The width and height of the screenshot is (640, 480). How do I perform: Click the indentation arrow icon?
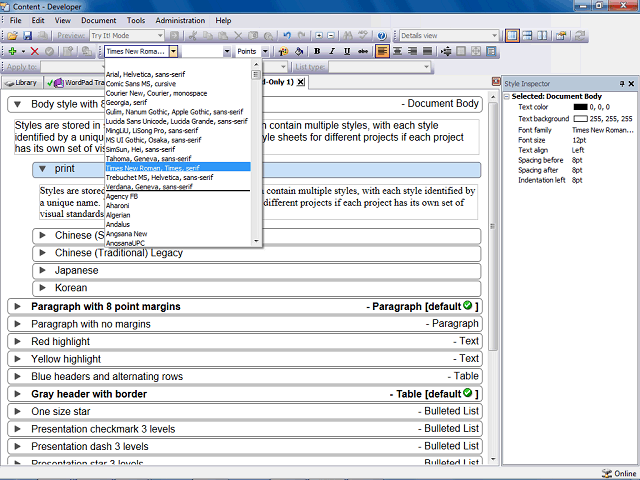[446, 51]
